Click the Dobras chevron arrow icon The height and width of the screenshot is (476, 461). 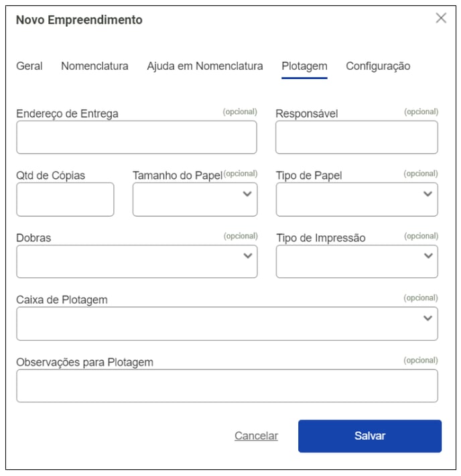tap(247, 256)
